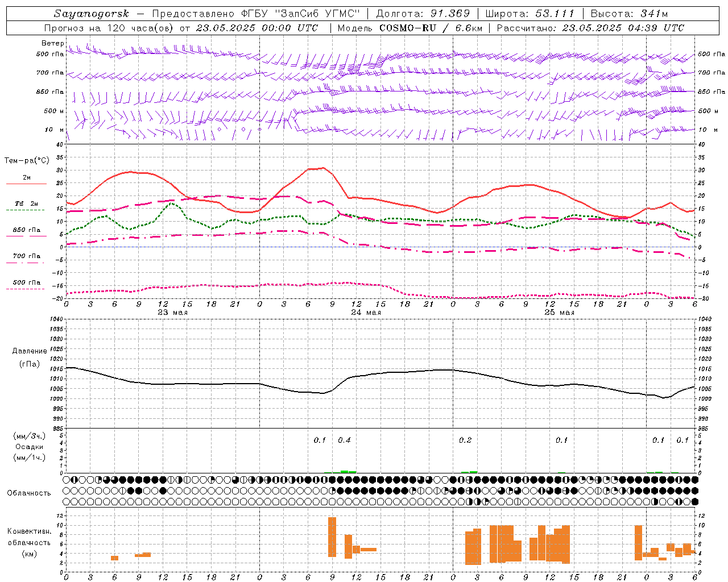
Task: Click the 'Конвективн.' convective cloud label
Action: coord(29,531)
